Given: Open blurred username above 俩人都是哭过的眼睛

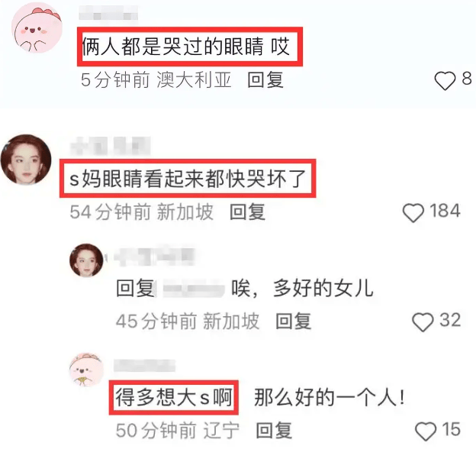Looking at the screenshot, I should 108,14.
